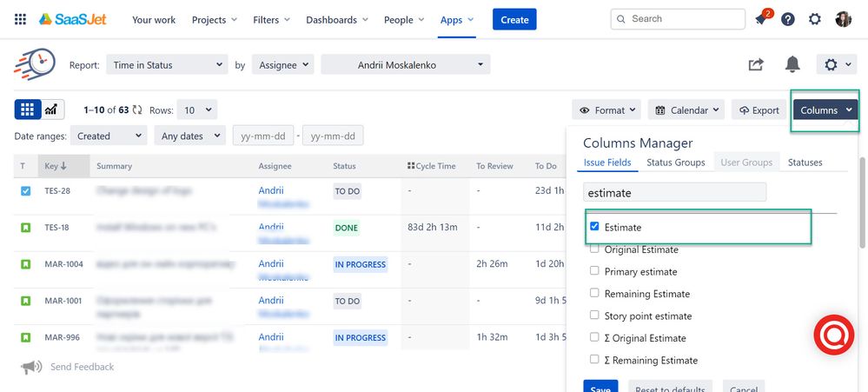Viewport: 868px width, 392px height.
Task: Click the vertical scrollbar on the right
Action: [x=863, y=203]
